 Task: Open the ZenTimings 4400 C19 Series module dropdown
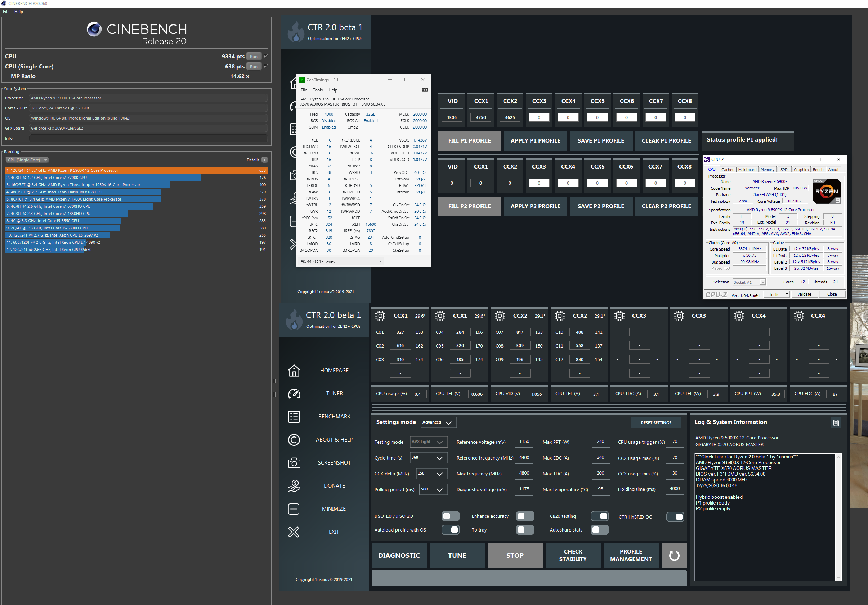click(x=341, y=261)
